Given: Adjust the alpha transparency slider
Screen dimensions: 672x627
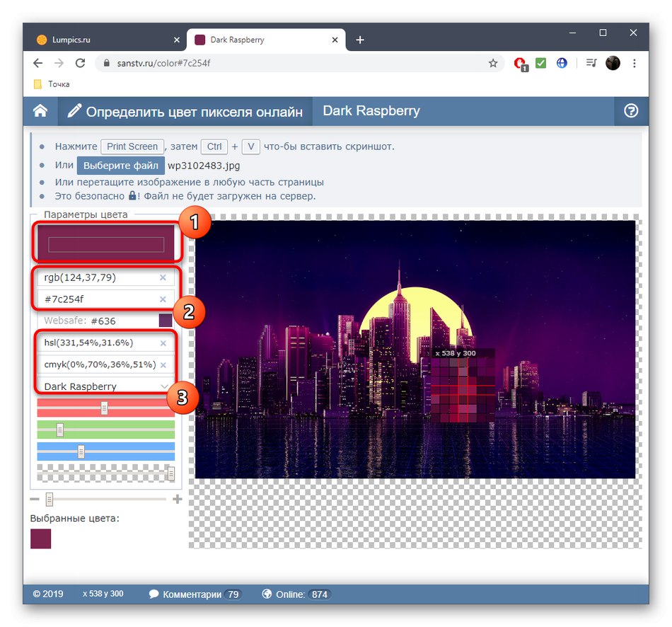Looking at the screenshot, I should coord(171,473).
